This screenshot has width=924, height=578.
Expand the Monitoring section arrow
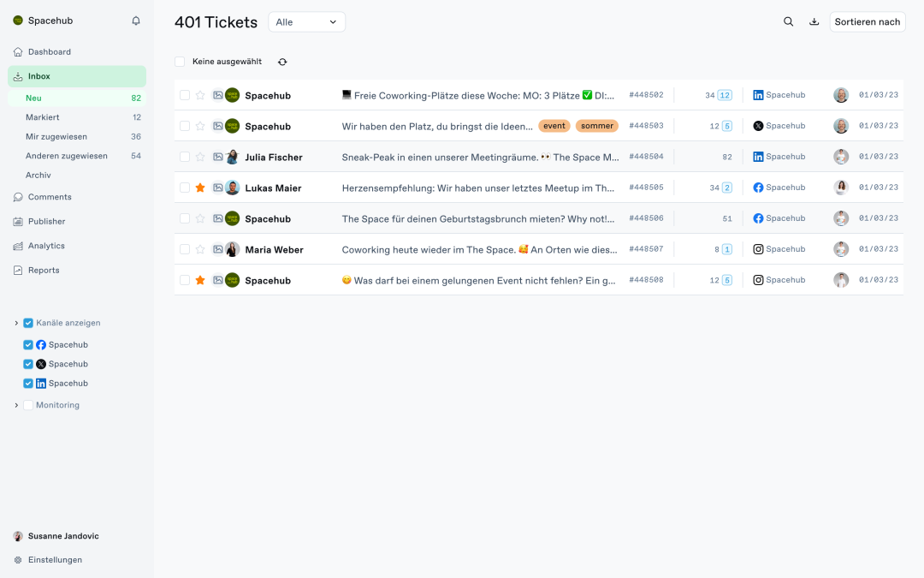pos(16,405)
